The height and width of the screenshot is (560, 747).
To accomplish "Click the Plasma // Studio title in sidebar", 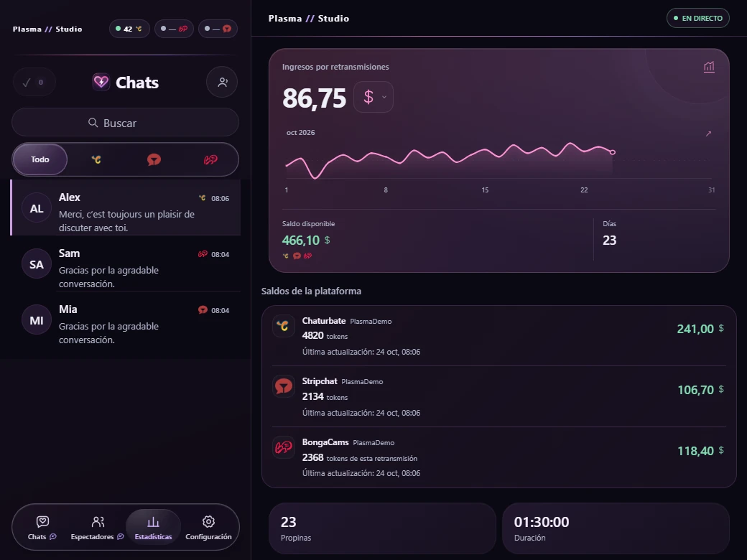I will [47, 29].
